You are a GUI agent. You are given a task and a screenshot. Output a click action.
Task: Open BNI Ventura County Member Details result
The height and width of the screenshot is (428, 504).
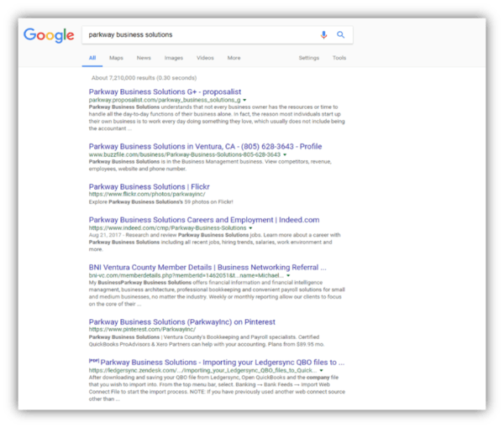207,268
